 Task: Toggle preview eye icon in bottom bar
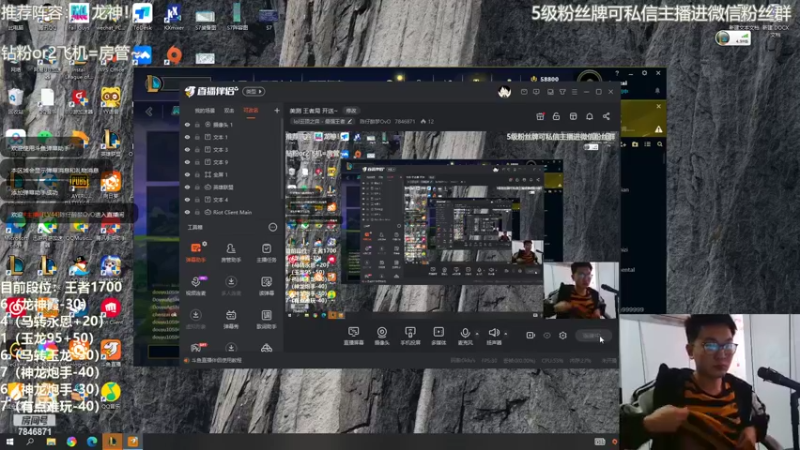(x=547, y=335)
